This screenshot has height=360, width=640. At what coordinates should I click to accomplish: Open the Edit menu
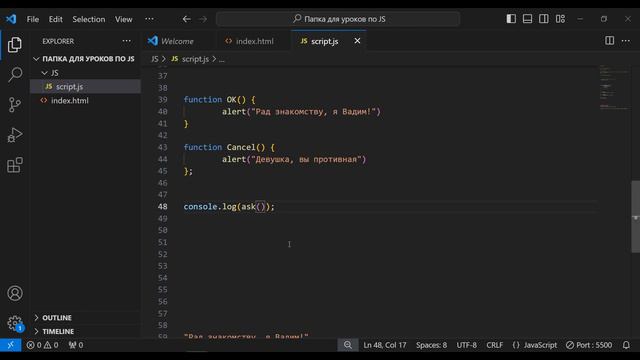click(x=56, y=19)
